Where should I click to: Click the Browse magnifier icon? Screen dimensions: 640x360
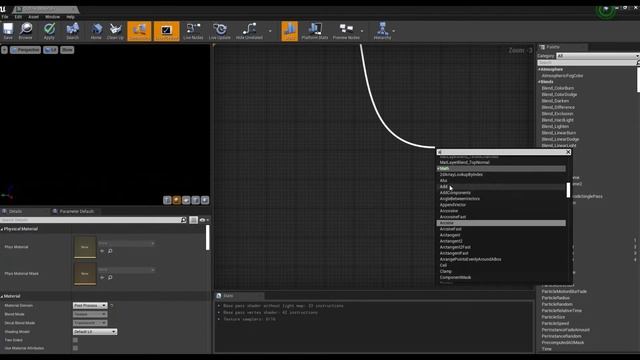tap(26, 31)
